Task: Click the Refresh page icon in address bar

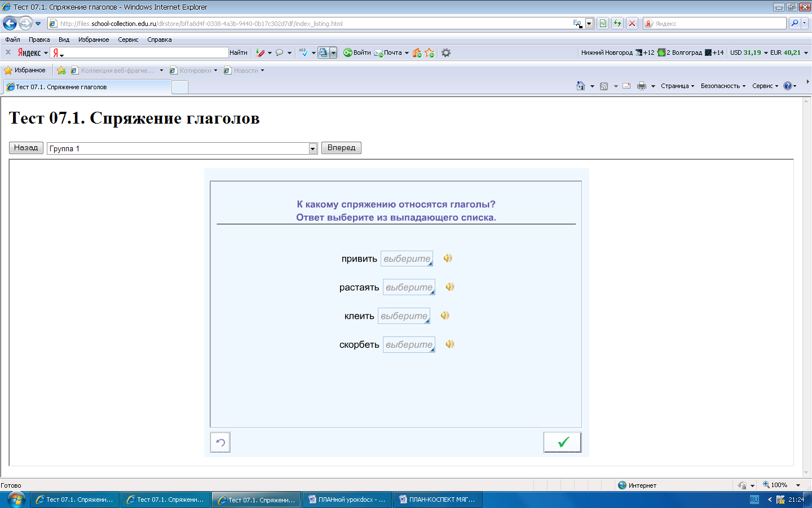Action: 617,24
